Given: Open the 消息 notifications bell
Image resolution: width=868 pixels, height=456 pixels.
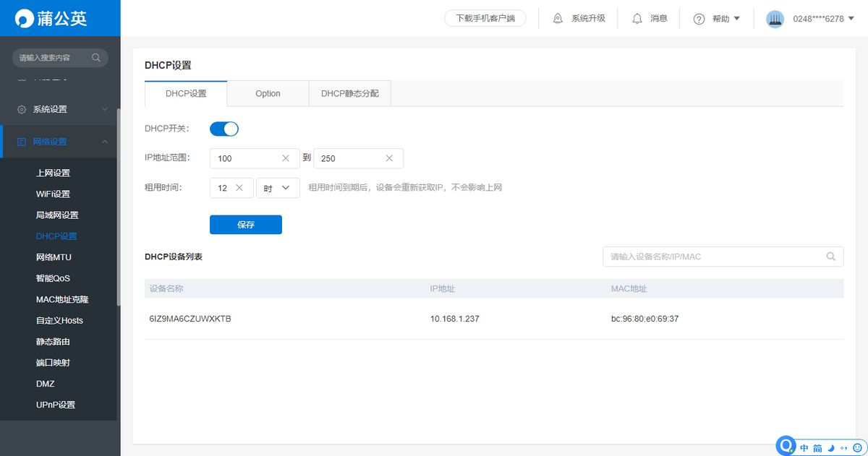Looking at the screenshot, I should 637,19.
